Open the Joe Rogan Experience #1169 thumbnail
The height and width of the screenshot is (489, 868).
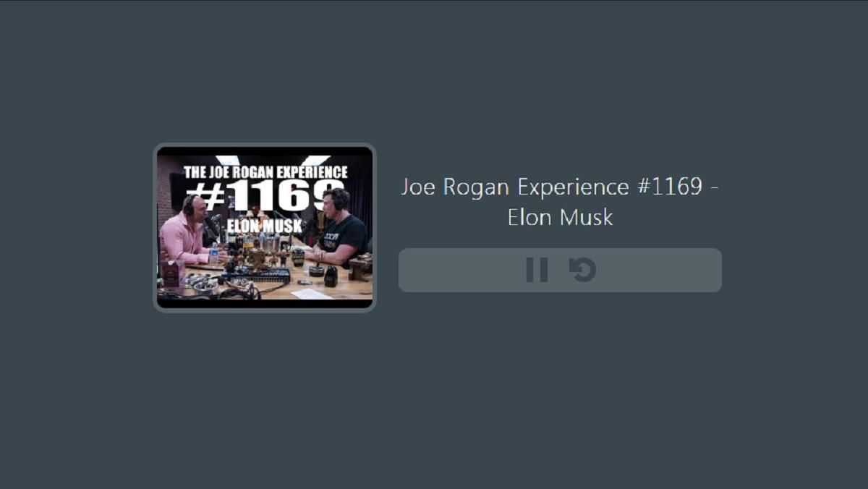(265, 228)
